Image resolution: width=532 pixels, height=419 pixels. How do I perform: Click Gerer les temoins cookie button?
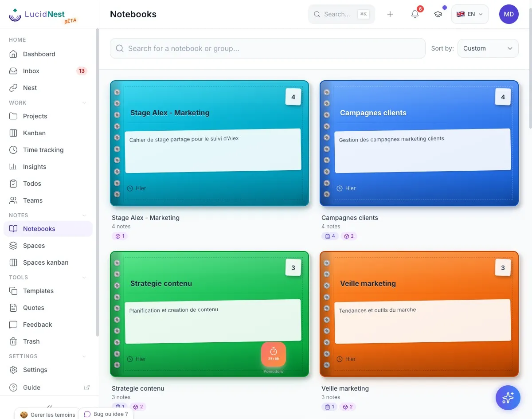click(x=47, y=415)
